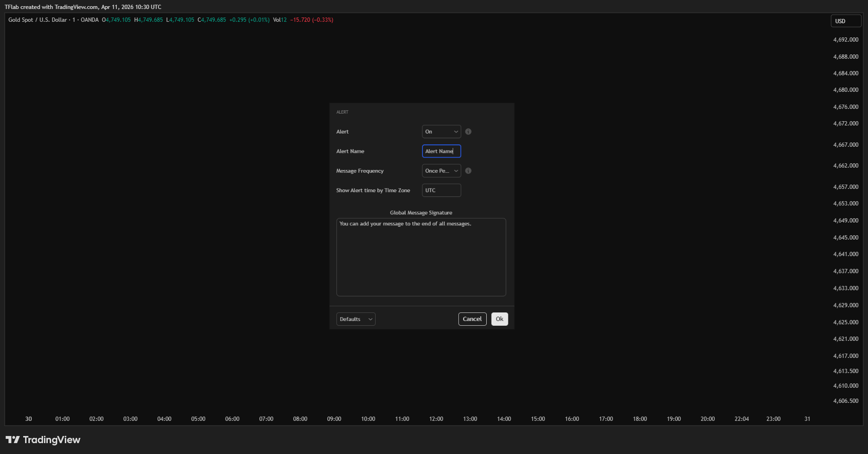Focus the Alert Name input field
This screenshot has width=868, height=454.
(441, 151)
